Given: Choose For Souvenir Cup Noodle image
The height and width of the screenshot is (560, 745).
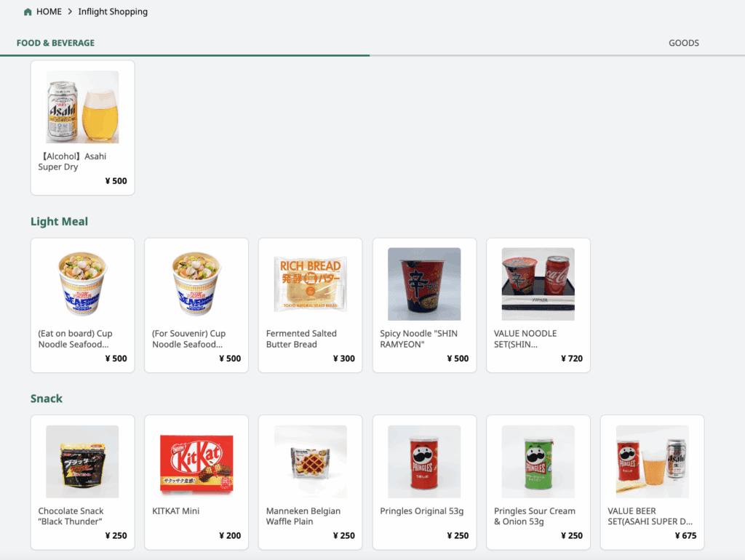Looking at the screenshot, I should click(196, 284).
